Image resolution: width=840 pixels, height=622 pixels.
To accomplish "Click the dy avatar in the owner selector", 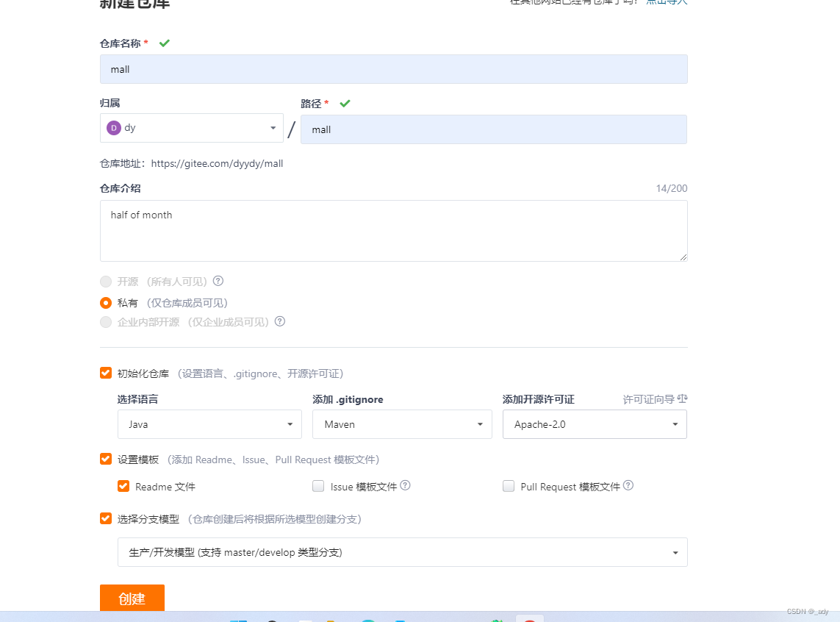I will 114,127.
